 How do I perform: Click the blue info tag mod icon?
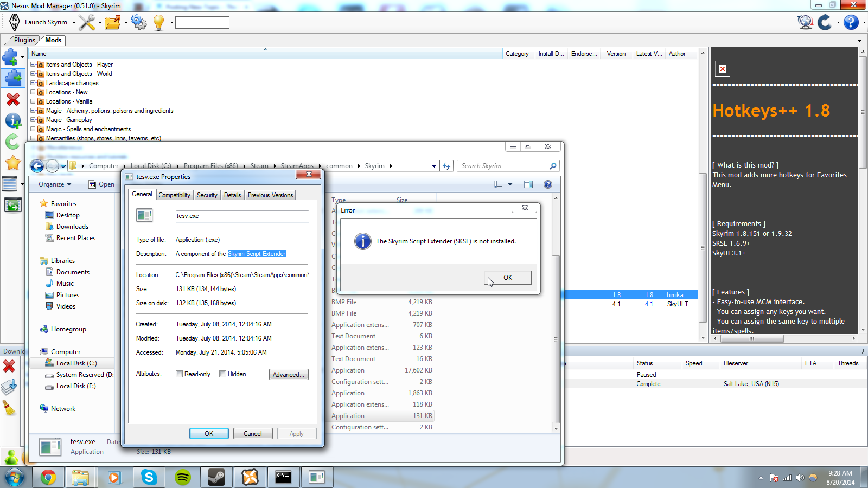click(12, 120)
